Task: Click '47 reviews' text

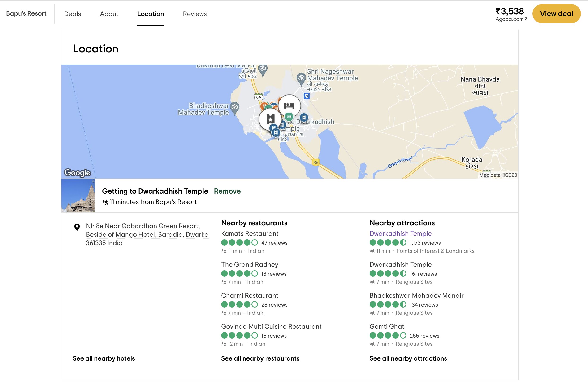Action: 274,243
